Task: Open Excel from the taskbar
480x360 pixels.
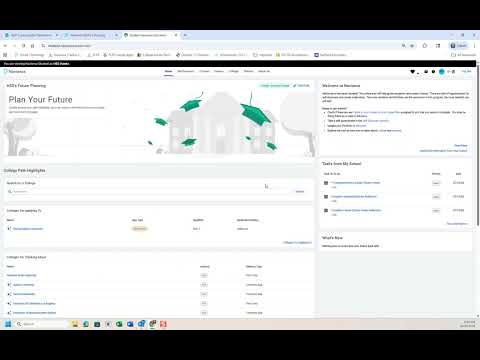Action: (119, 324)
